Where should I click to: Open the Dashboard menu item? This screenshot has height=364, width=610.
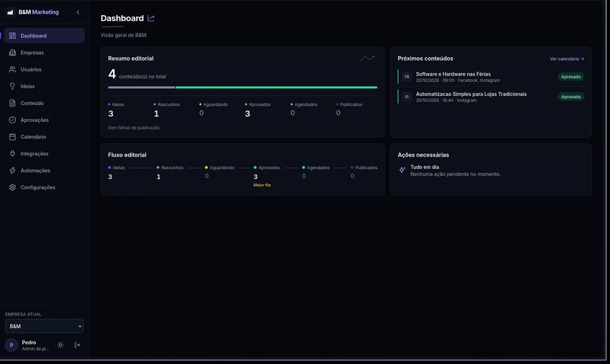pyautogui.click(x=44, y=36)
